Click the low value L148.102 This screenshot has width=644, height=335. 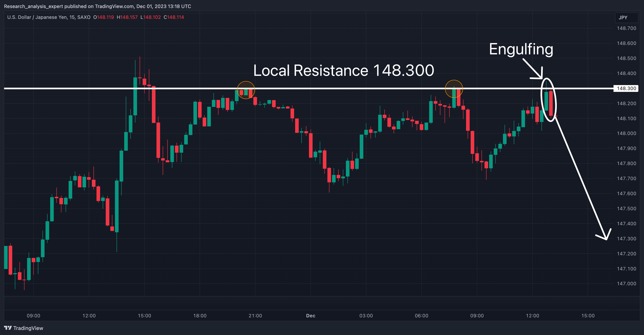point(150,17)
